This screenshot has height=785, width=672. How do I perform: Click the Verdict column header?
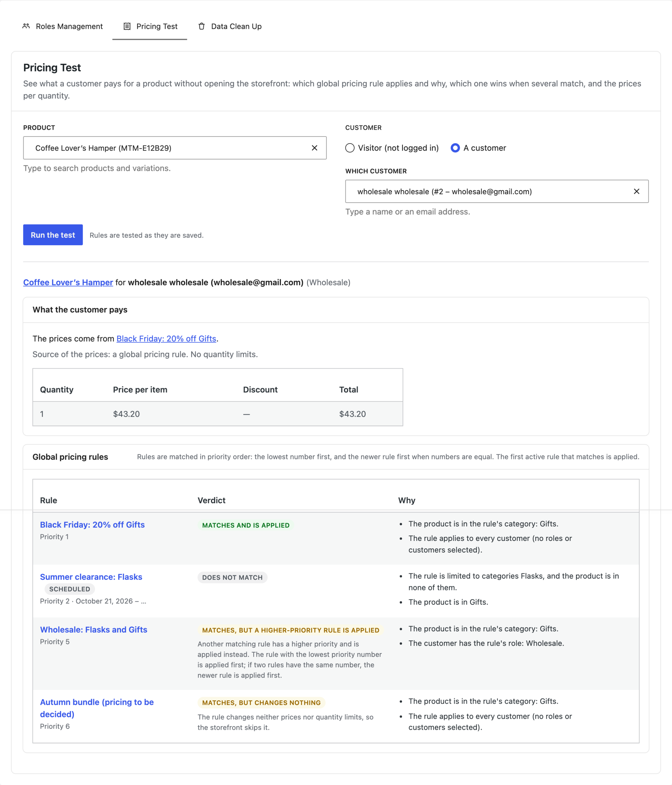pyautogui.click(x=211, y=500)
